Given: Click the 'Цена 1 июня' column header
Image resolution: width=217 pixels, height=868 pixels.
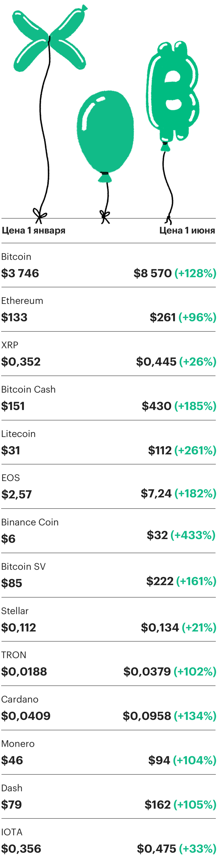Looking at the screenshot, I should coord(187,230).
